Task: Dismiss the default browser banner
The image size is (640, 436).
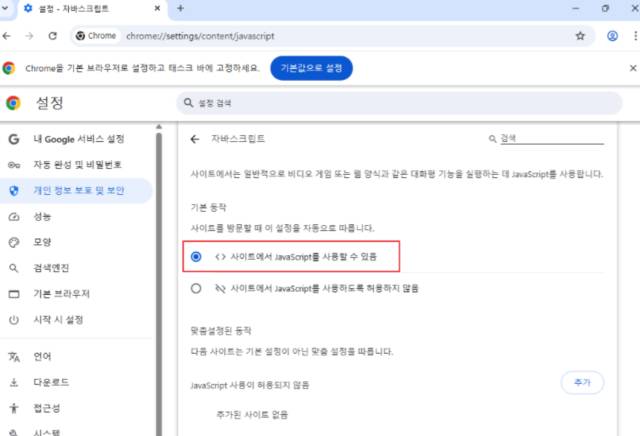Action: coord(633,68)
